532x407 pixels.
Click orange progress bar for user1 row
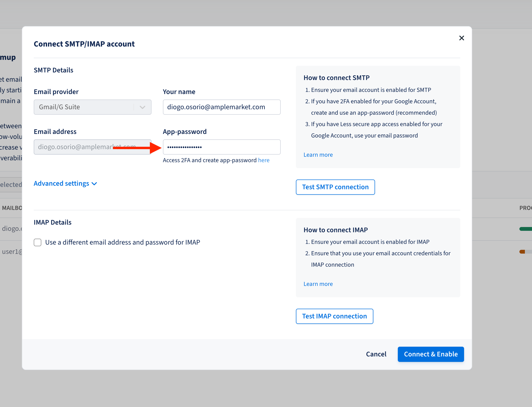pos(522,252)
